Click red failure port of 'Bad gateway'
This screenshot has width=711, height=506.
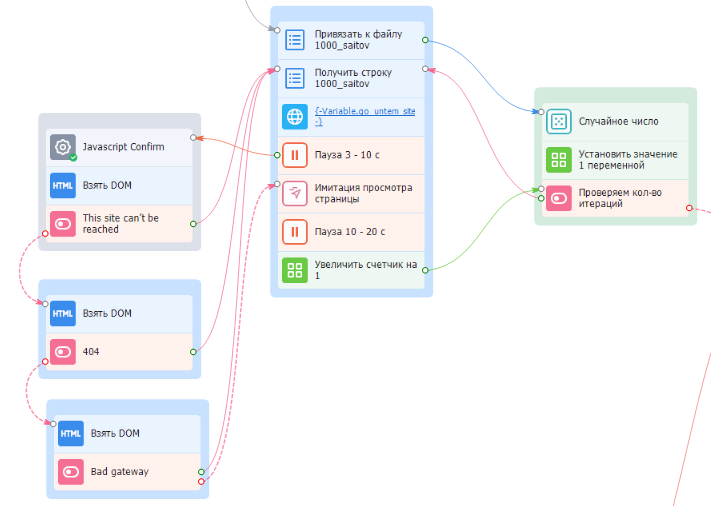[201, 482]
